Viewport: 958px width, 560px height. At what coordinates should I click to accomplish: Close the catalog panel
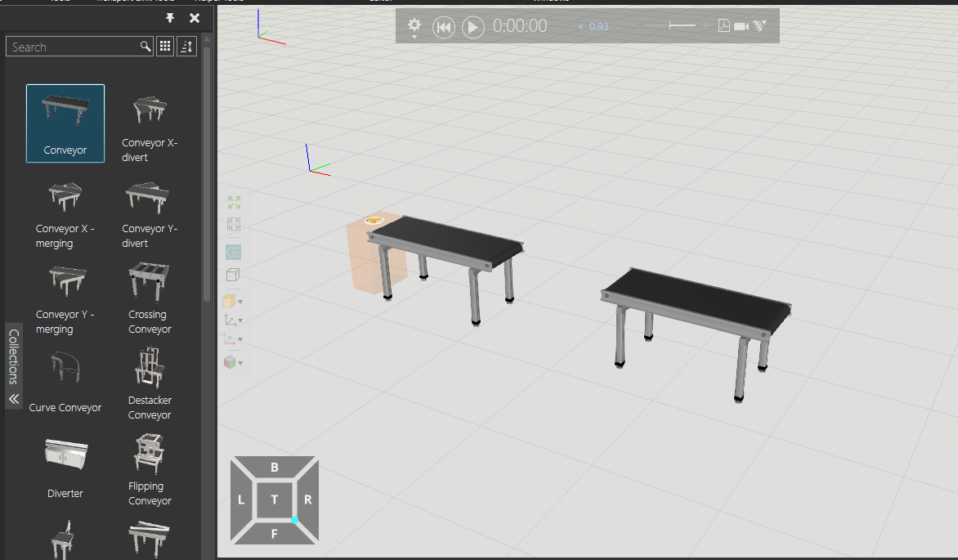click(x=195, y=18)
